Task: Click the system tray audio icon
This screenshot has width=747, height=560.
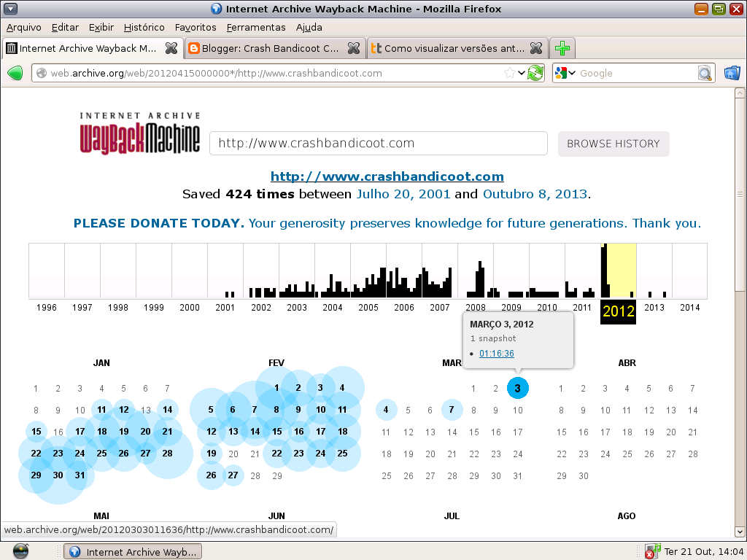Action: 652,551
